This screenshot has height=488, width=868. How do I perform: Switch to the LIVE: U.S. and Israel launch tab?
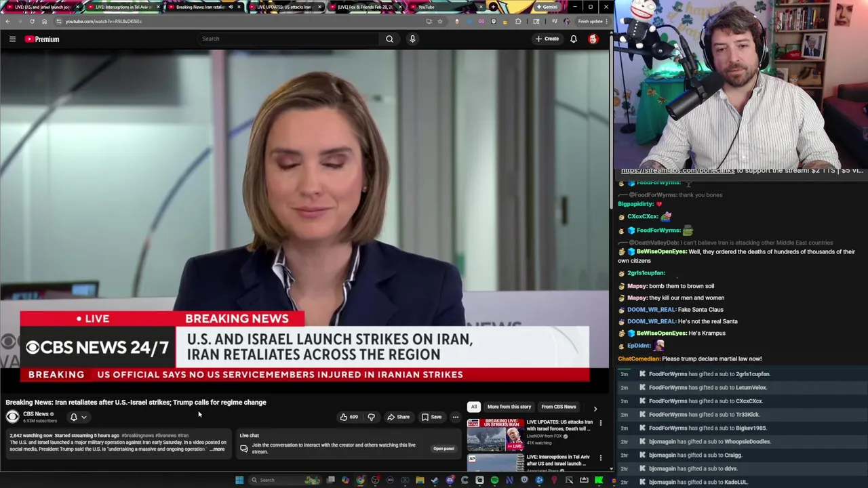coord(42,7)
